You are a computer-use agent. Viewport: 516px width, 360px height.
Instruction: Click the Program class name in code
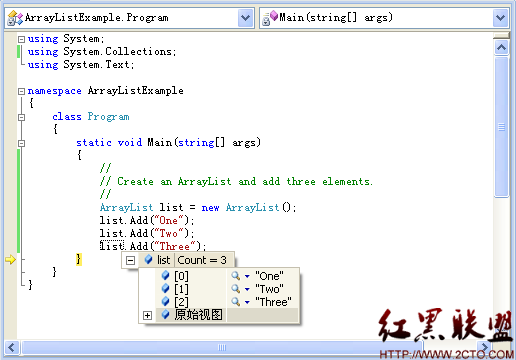108,117
